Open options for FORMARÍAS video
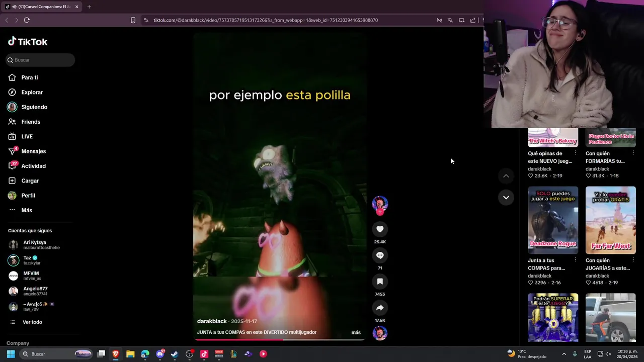This screenshot has width=644, height=362. (x=633, y=153)
